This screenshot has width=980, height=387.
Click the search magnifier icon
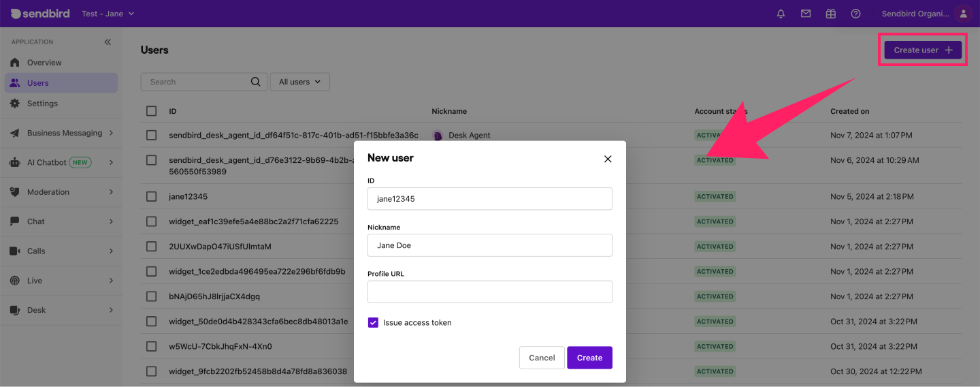pyautogui.click(x=255, y=82)
